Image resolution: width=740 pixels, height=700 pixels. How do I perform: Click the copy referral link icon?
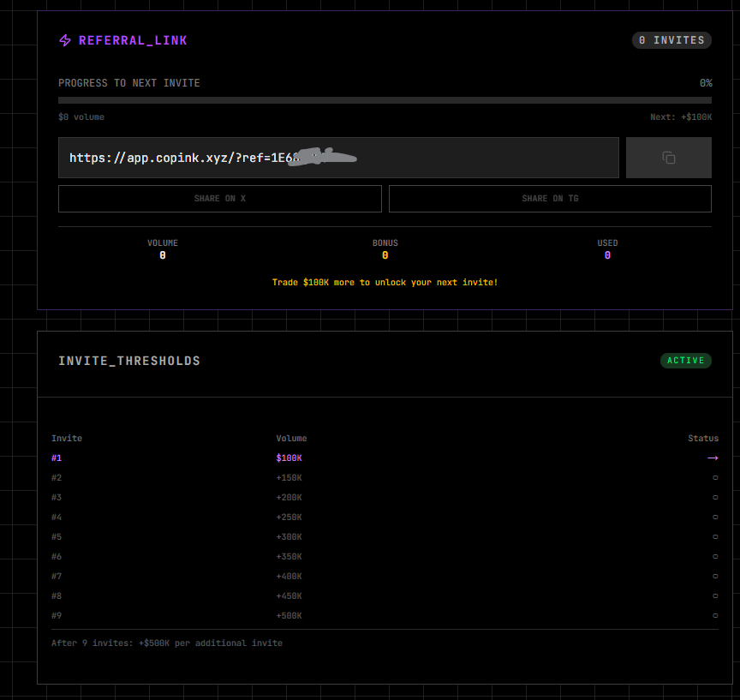(x=669, y=158)
